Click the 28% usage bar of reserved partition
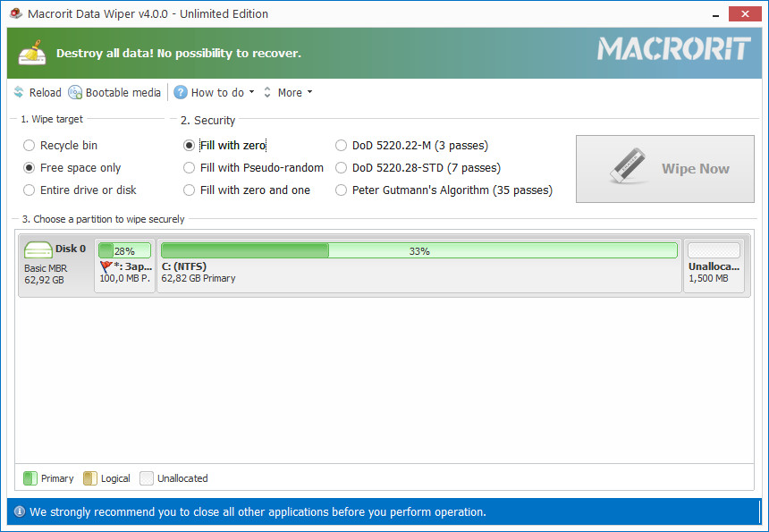The height and width of the screenshot is (532, 769). click(124, 250)
